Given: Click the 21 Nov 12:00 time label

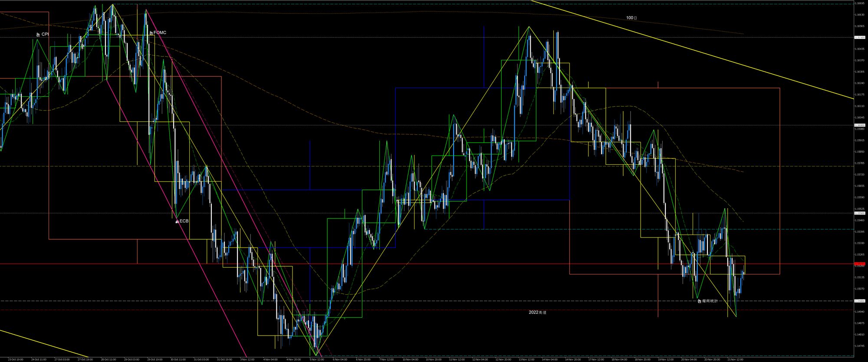Looking at the screenshot, I should pos(735,359).
